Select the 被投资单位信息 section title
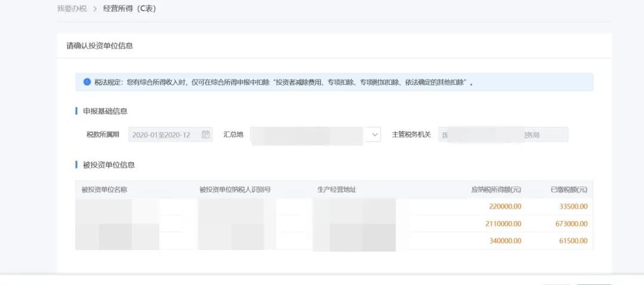The image size is (644, 285). [109, 165]
